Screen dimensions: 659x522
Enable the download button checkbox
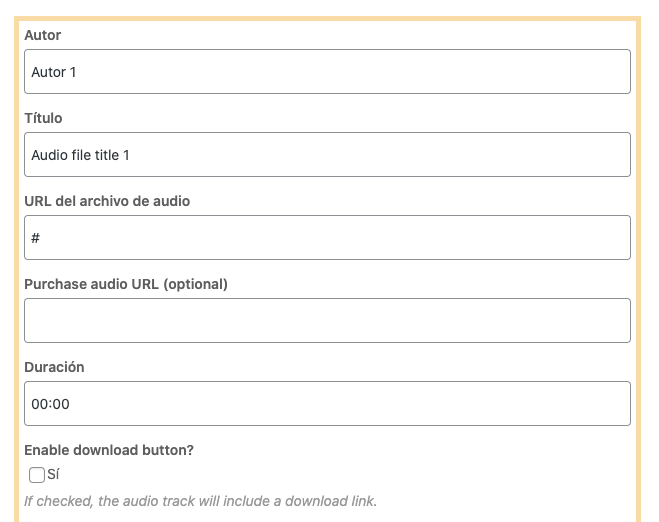(x=37, y=475)
